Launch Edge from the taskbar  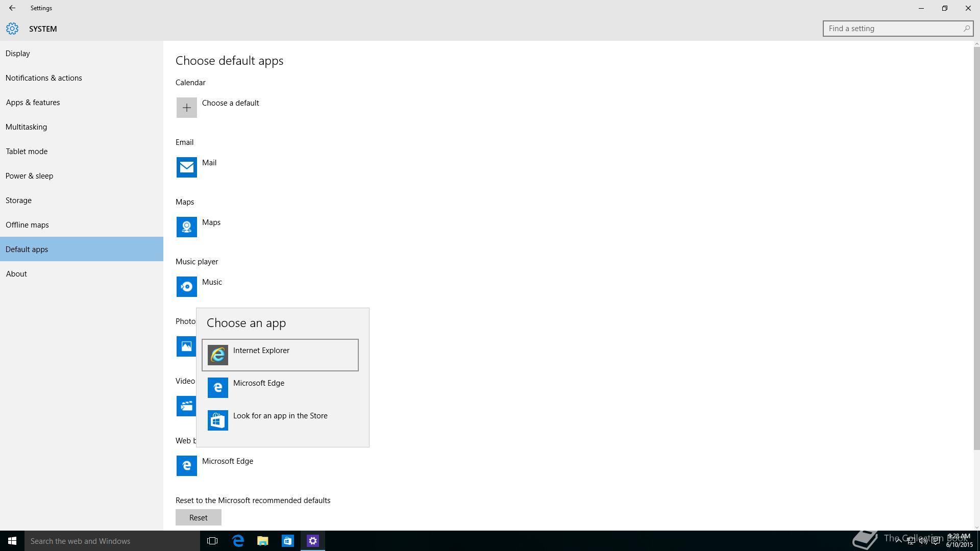pyautogui.click(x=238, y=541)
